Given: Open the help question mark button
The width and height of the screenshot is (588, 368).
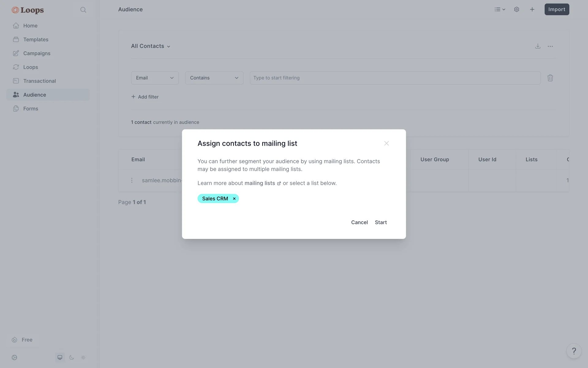Looking at the screenshot, I should (x=574, y=351).
